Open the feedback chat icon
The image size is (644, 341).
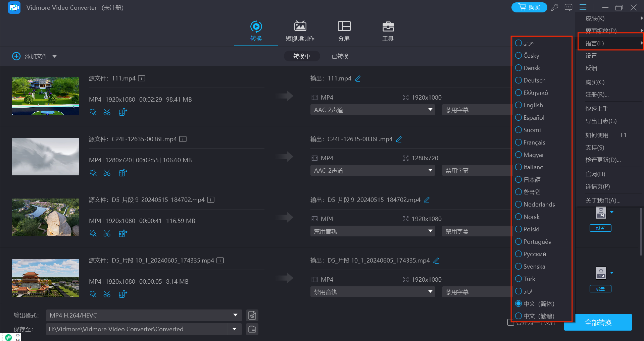[x=568, y=7]
